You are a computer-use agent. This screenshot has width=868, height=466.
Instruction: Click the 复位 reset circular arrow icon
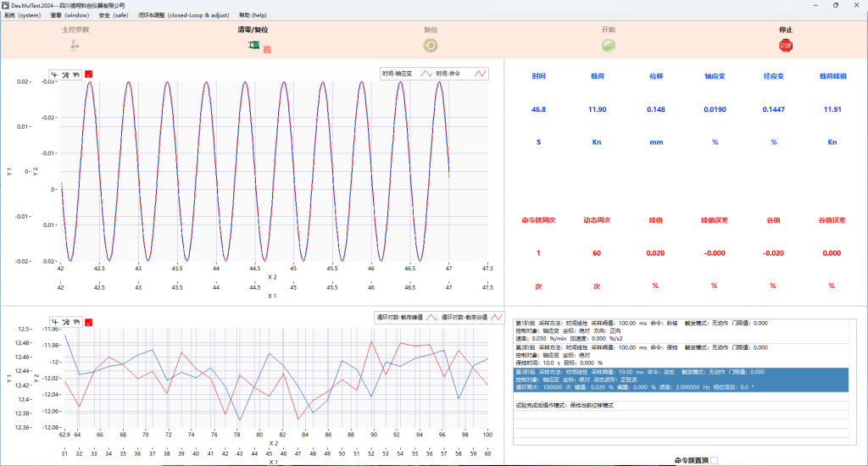(x=430, y=46)
